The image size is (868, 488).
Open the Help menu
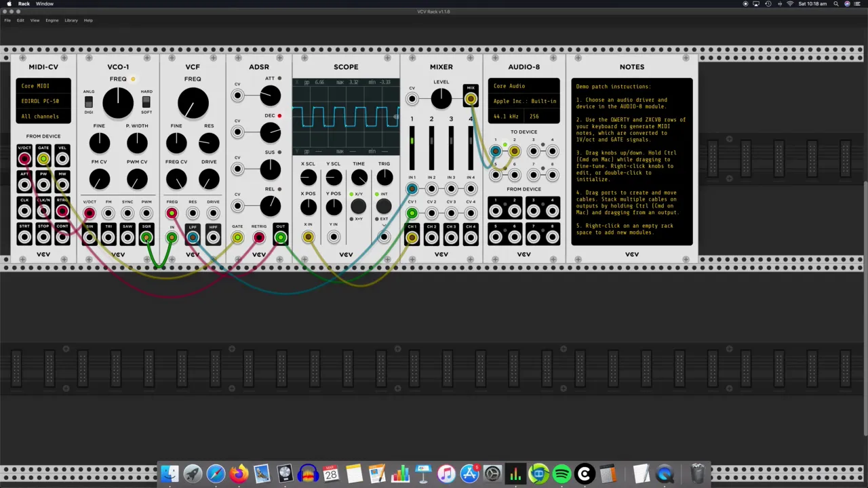point(88,20)
